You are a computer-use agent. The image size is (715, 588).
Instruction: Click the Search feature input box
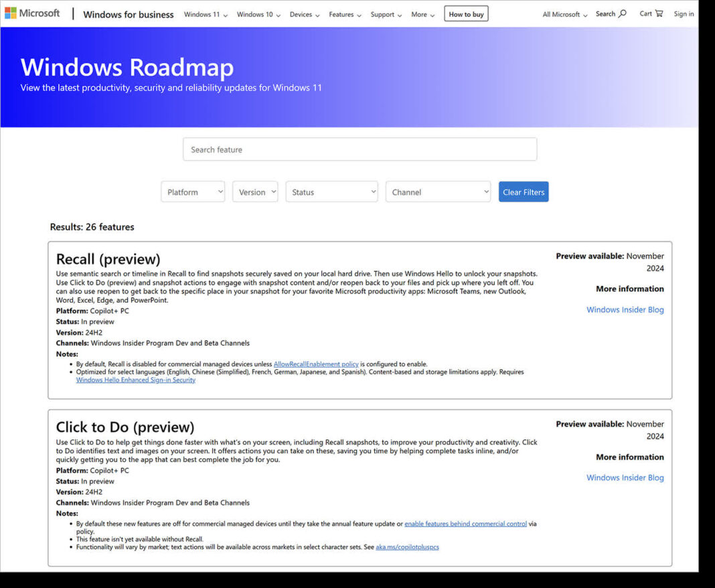(360, 149)
